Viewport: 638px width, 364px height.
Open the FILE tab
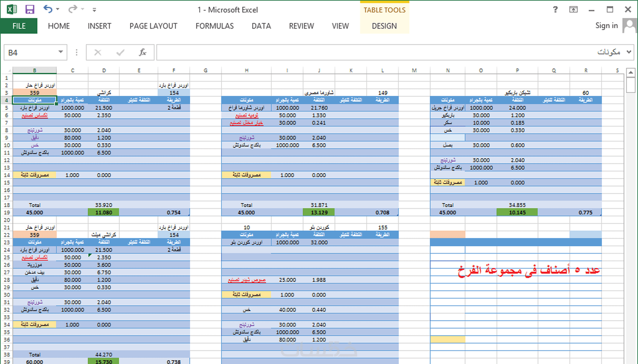[x=19, y=26]
